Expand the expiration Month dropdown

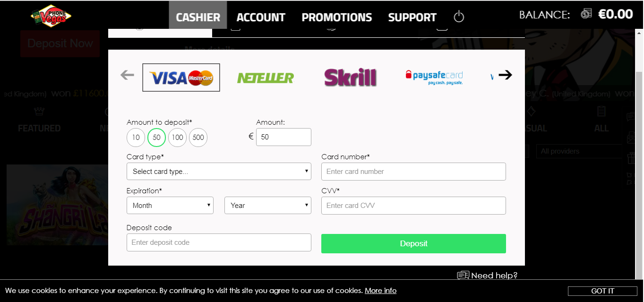coord(170,206)
